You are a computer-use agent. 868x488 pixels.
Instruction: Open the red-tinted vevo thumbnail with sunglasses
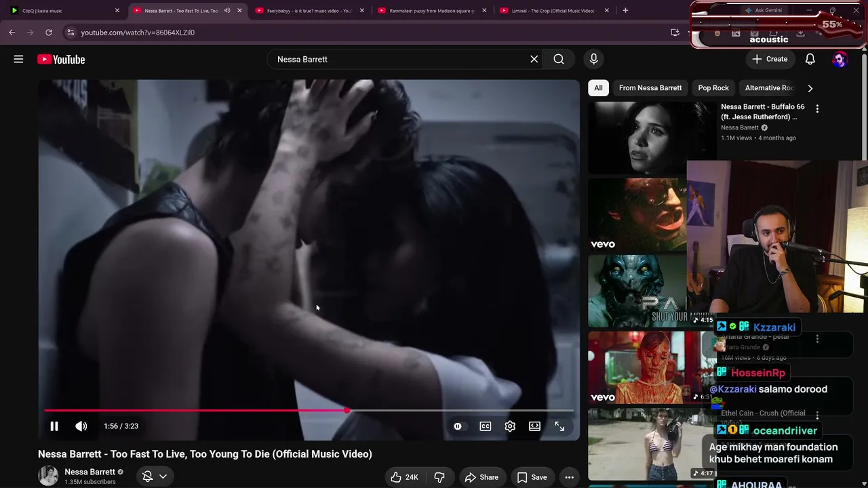[x=637, y=215]
